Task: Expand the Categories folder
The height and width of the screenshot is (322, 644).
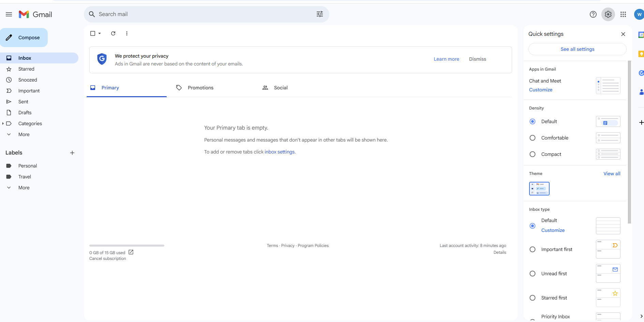Action: [x=3, y=123]
